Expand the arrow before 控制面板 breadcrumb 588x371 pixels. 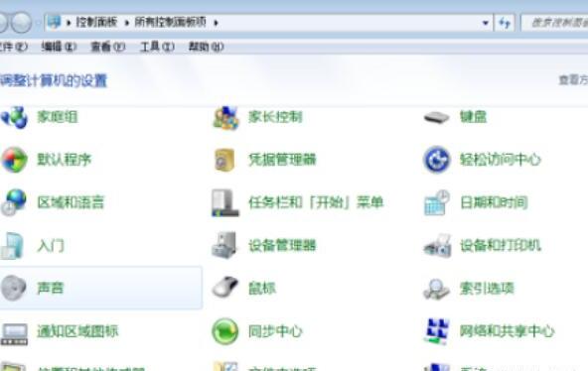pyautogui.click(x=69, y=23)
